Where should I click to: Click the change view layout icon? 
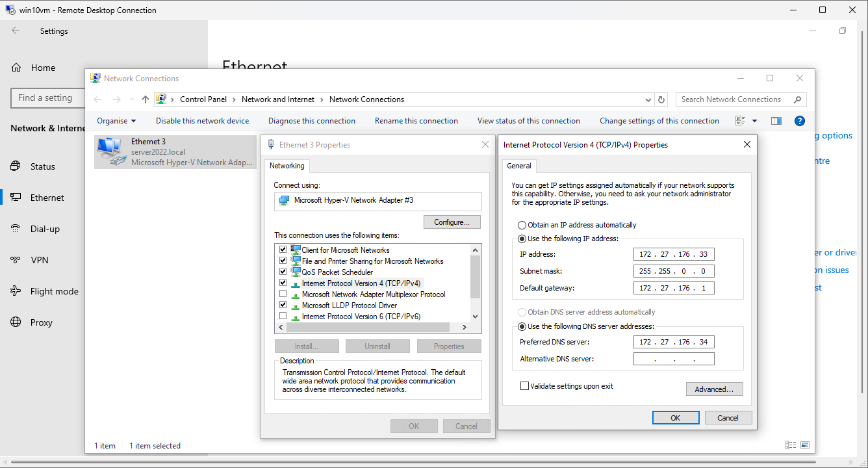tap(741, 121)
